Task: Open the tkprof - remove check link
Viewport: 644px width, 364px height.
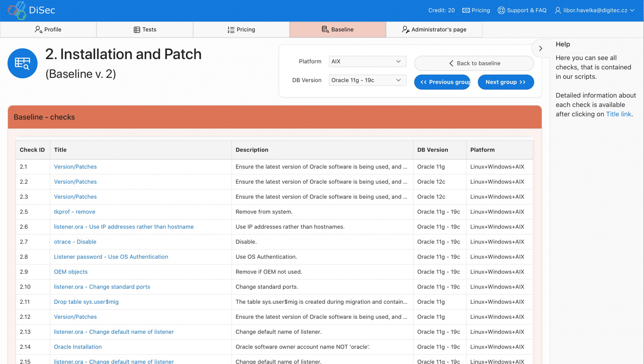Action: pyautogui.click(x=75, y=212)
